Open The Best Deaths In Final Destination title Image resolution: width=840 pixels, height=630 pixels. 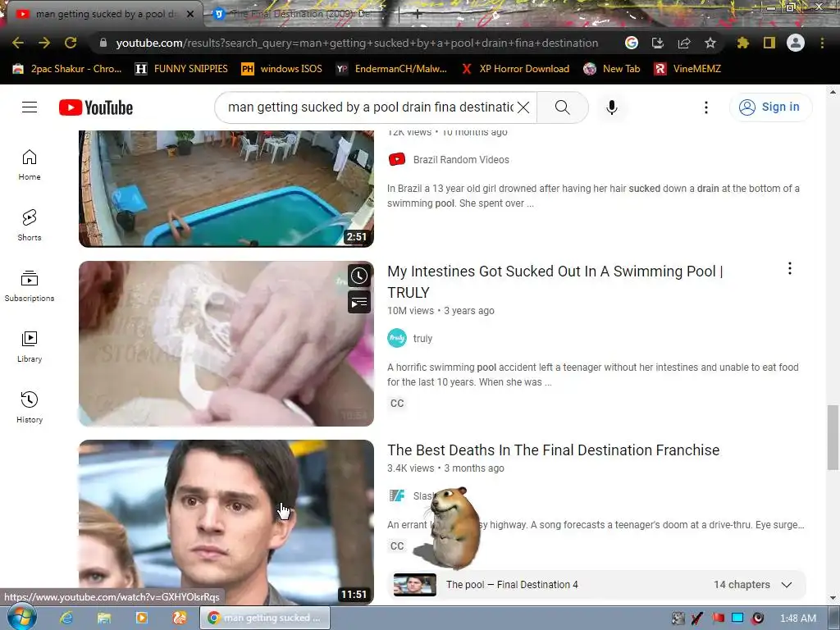point(554,450)
